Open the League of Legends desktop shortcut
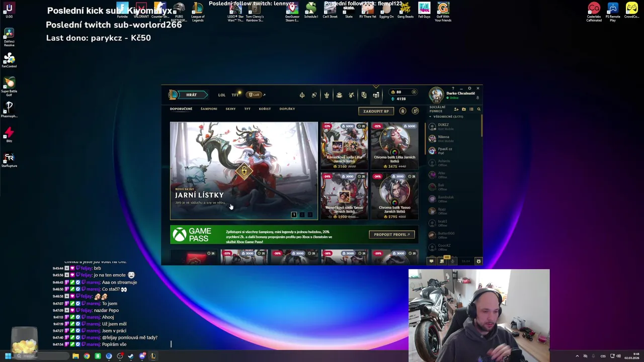 [198, 12]
